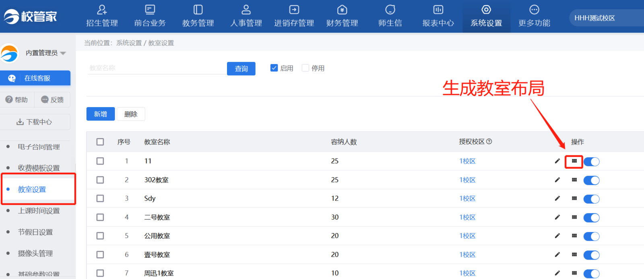
Task: Toggle the 二号教室 enable switch
Action: (592, 218)
